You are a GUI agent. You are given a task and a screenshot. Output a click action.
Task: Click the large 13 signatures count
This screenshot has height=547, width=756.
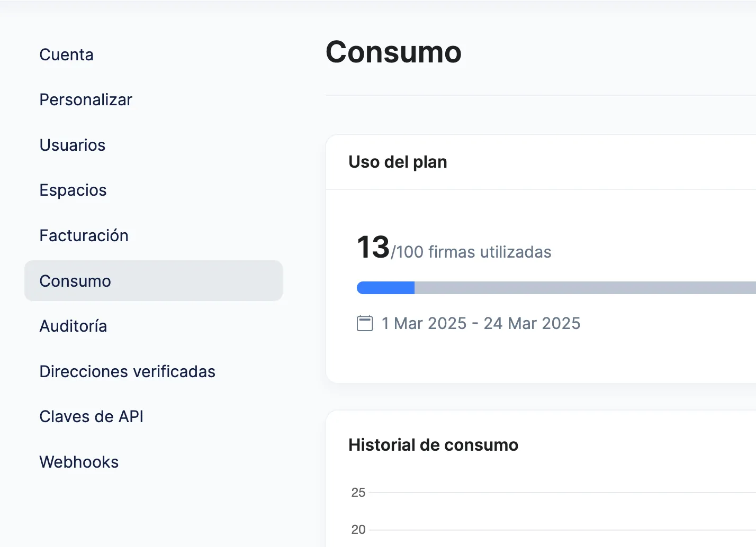coord(373,247)
